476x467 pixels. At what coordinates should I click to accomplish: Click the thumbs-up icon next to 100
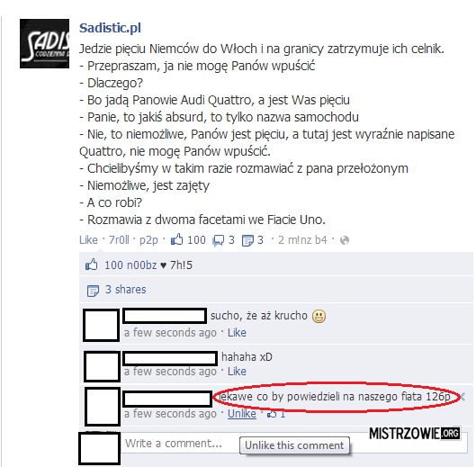click(x=176, y=239)
